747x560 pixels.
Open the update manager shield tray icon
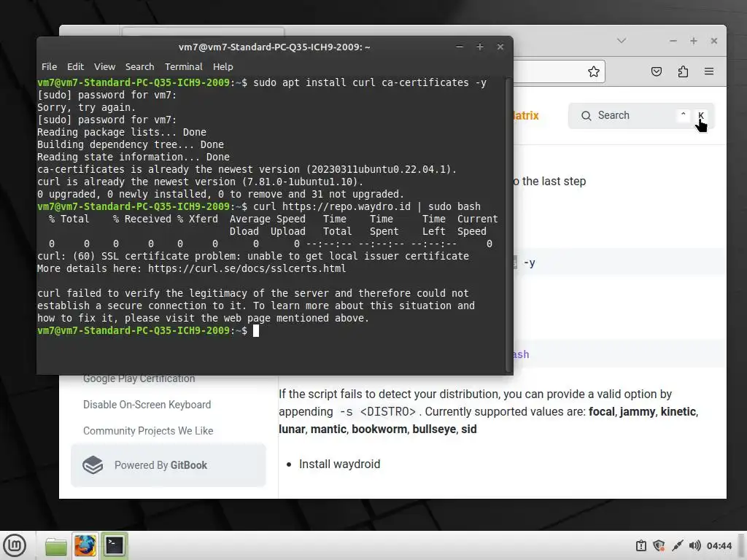[x=659, y=545]
